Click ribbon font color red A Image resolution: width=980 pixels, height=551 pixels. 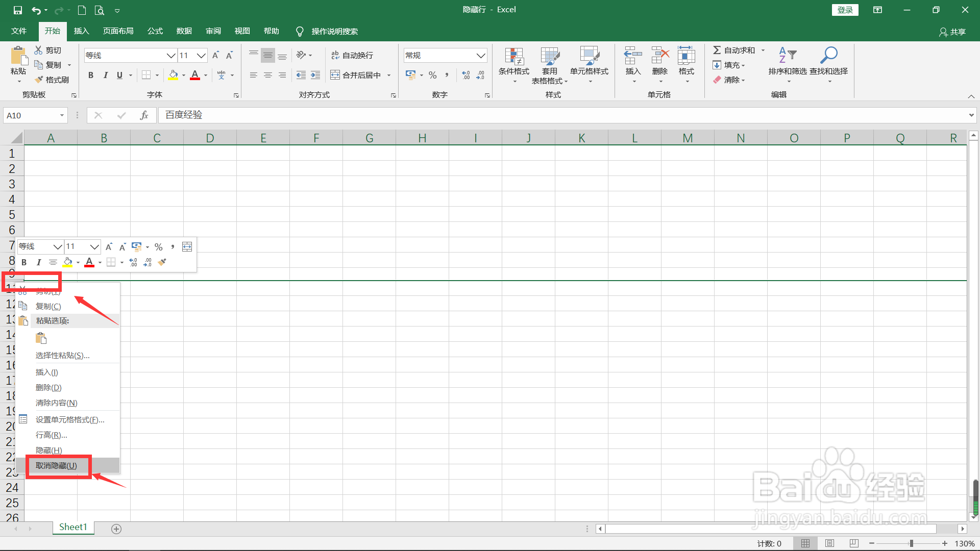[194, 76]
